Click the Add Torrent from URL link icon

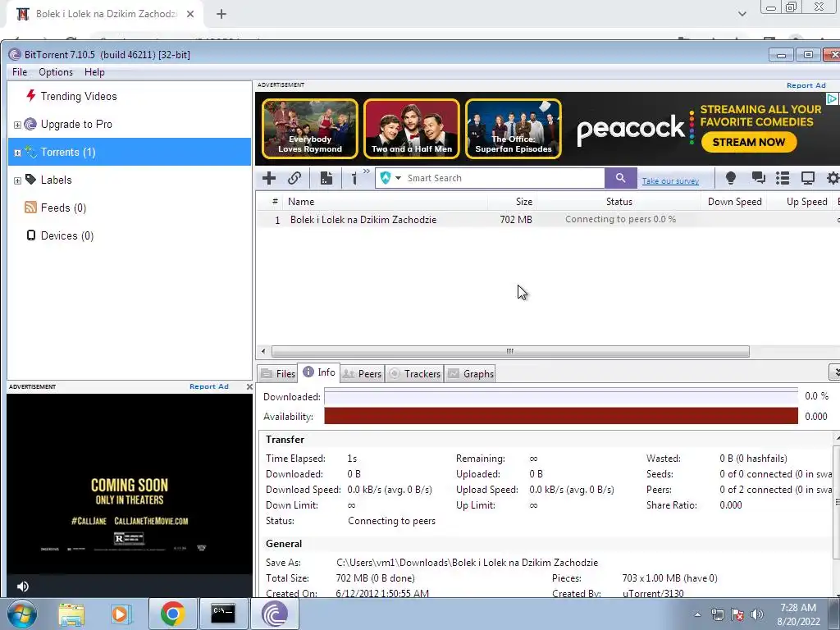tap(294, 178)
